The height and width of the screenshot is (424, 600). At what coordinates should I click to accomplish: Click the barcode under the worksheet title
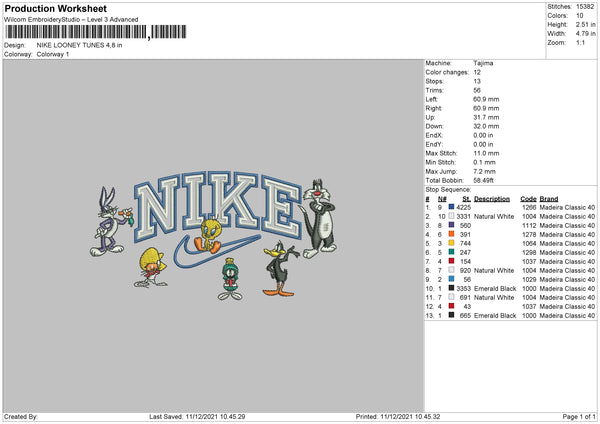95,32
